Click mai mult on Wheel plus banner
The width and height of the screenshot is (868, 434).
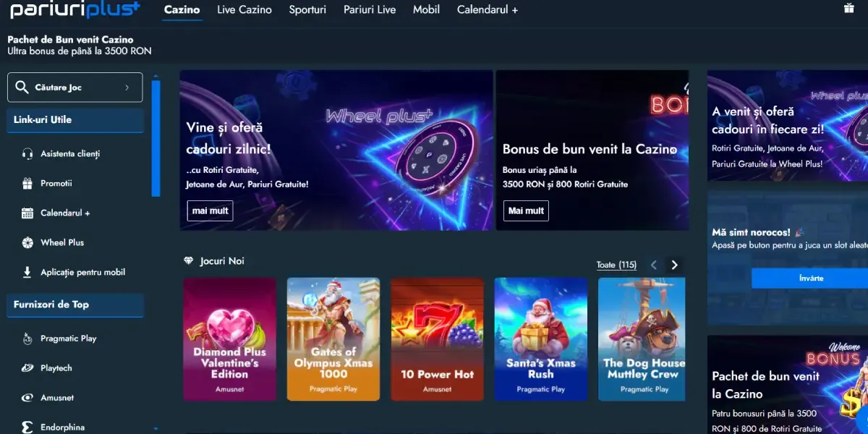[210, 211]
